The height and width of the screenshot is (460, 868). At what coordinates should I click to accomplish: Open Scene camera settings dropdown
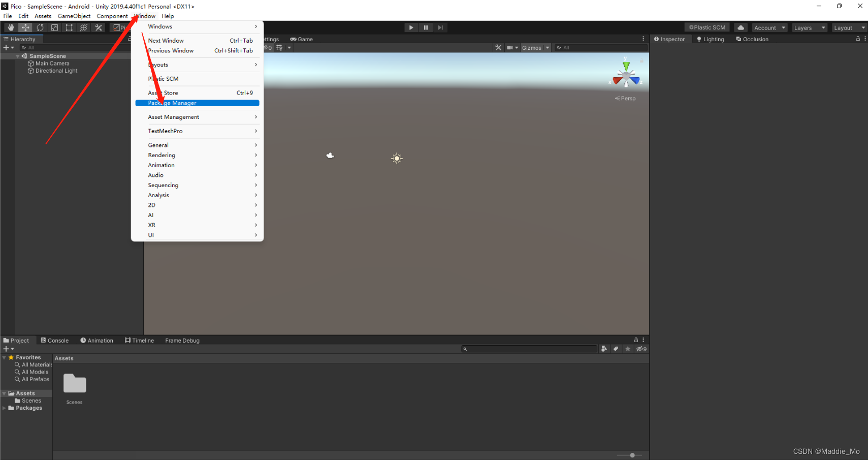(x=512, y=48)
